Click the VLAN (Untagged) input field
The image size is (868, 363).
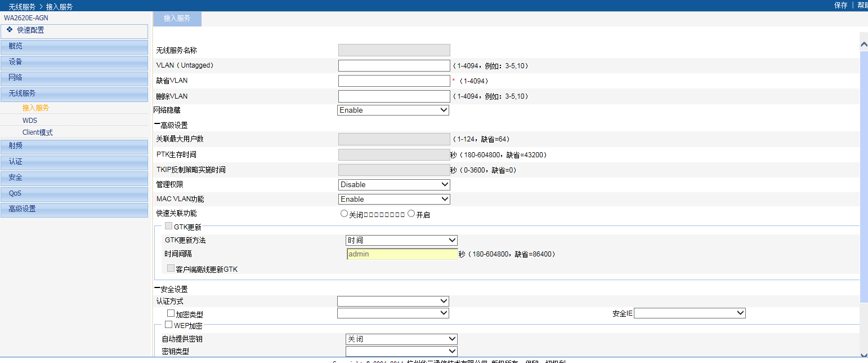pyautogui.click(x=394, y=66)
